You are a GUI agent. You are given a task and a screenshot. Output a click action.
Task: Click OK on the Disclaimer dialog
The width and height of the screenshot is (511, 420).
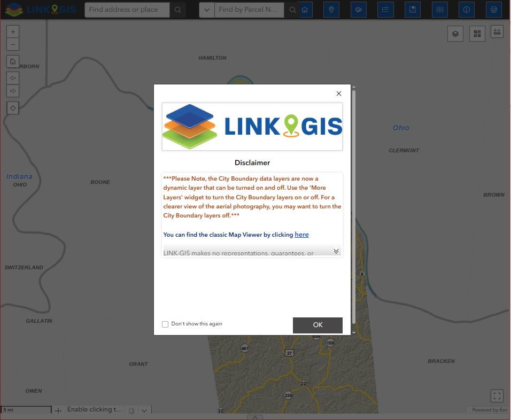318,325
